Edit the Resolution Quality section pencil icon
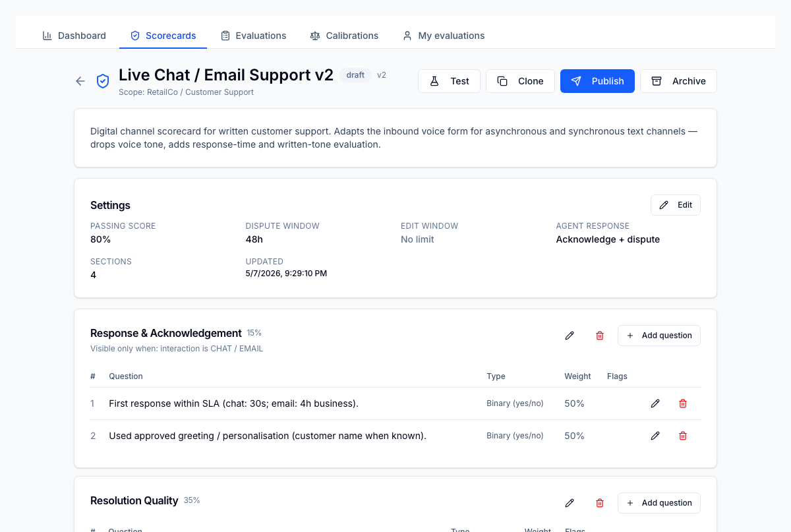Viewport: 791px width, 532px height. (x=570, y=503)
